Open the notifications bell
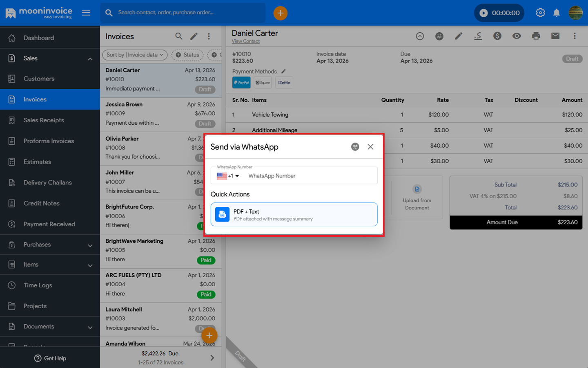The width and height of the screenshot is (588, 368). point(557,13)
